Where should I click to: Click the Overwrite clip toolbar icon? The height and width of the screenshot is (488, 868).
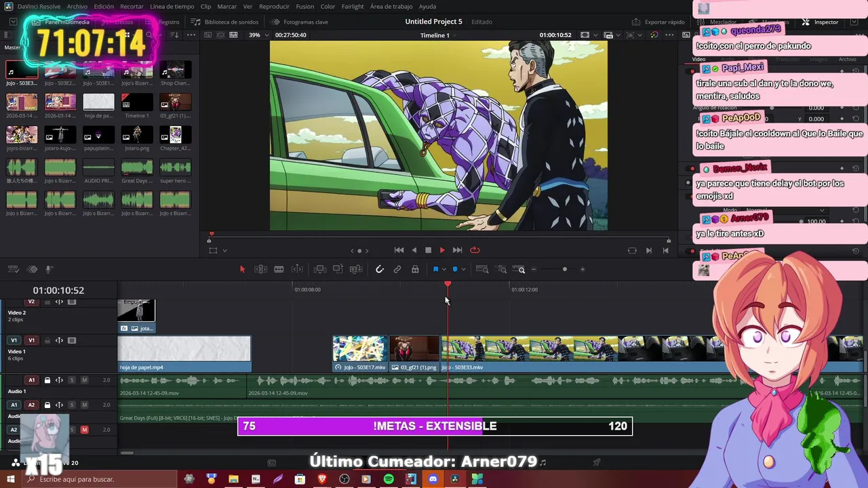[x=338, y=269]
